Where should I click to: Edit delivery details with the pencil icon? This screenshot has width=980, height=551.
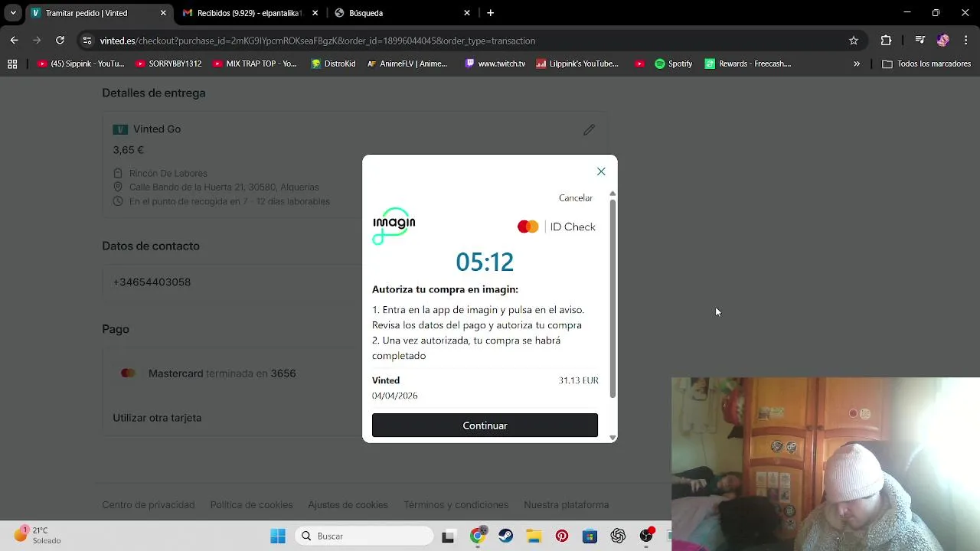coord(589,130)
